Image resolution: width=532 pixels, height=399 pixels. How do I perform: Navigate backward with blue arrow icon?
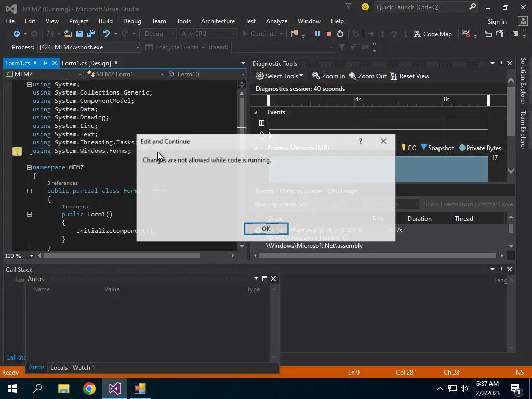click(16, 34)
